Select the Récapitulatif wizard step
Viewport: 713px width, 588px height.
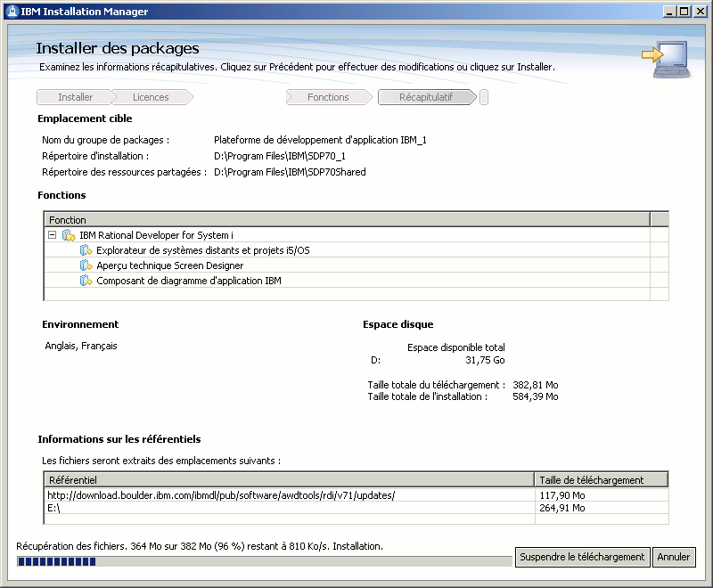pyautogui.click(x=426, y=97)
